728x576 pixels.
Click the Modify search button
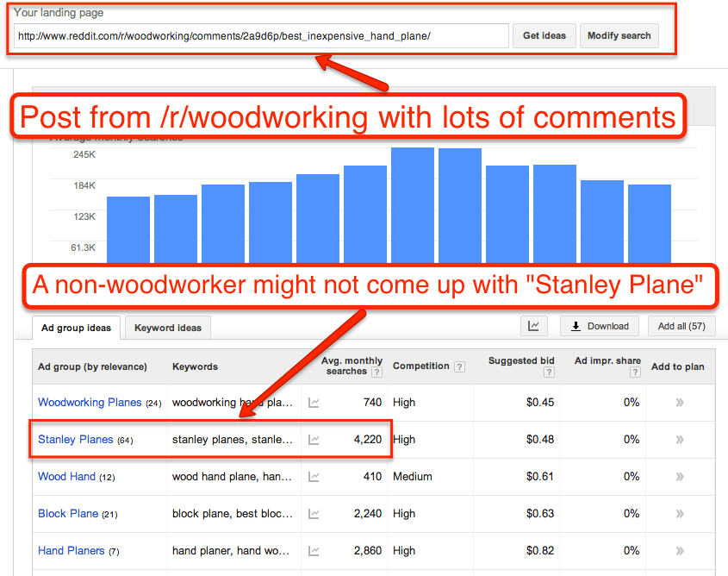[x=619, y=35]
